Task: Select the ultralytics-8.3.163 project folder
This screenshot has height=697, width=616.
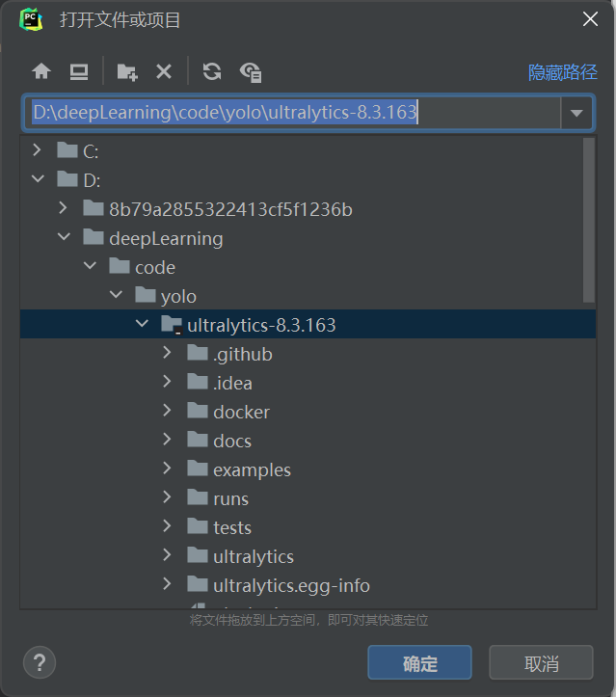Action: tap(308, 324)
